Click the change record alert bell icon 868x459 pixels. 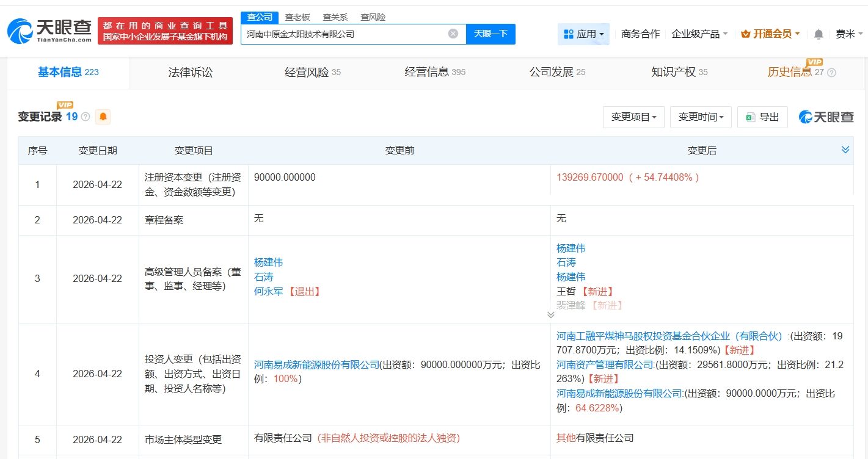[x=103, y=117]
